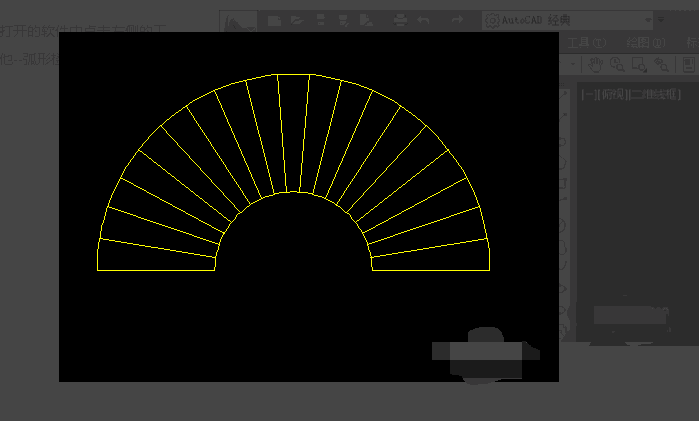
Task: Undo the last action
Action: [x=424, y=20]
